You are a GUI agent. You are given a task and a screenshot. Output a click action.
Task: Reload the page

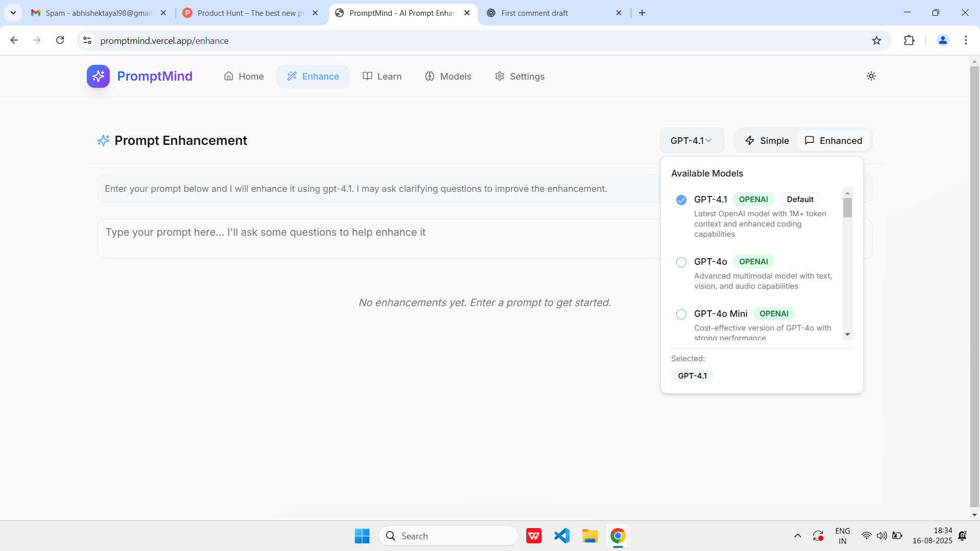pos(60,40)
